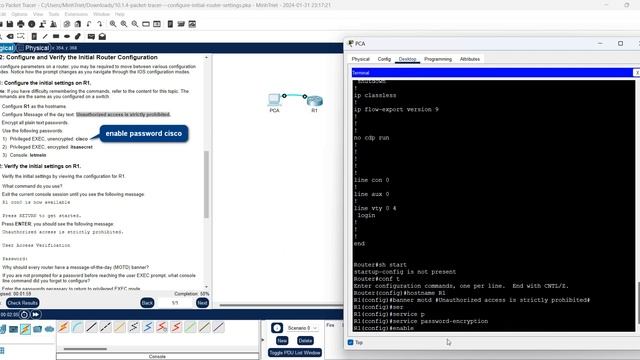The width and height of the screenshot is (640, 360).
Task: Click the Copy icon in main toolbar
Action: [67, 24]
